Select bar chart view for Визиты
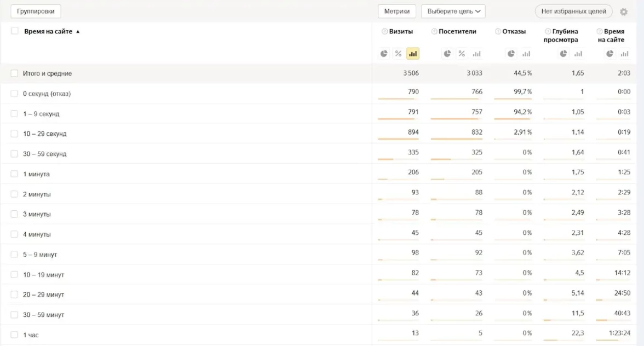Viewport: 644px width, 346px height. [x=413, y=54]
